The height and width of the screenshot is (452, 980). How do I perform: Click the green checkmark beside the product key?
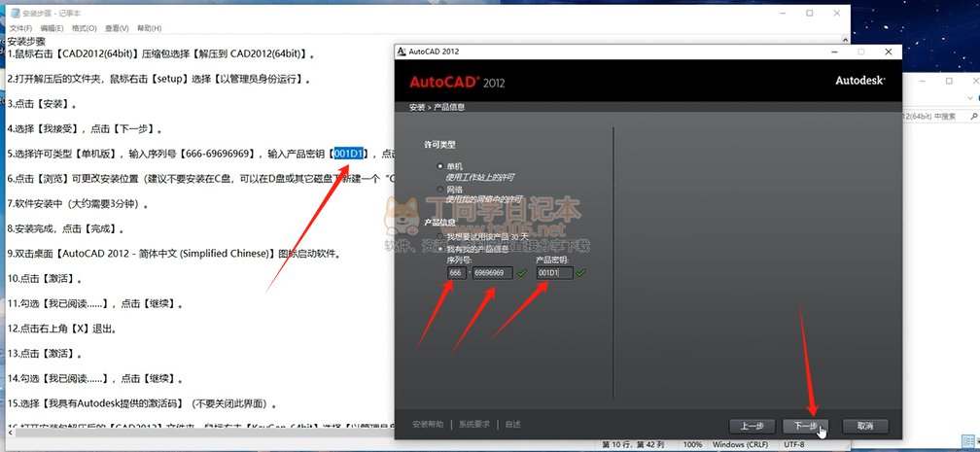click(581, 272)
